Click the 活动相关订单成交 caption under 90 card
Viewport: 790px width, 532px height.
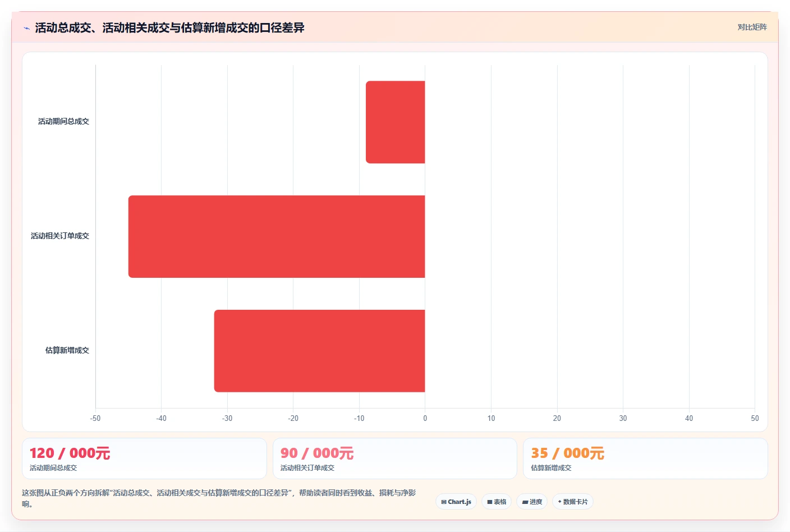pyautogui.click(x=307, y=467)
